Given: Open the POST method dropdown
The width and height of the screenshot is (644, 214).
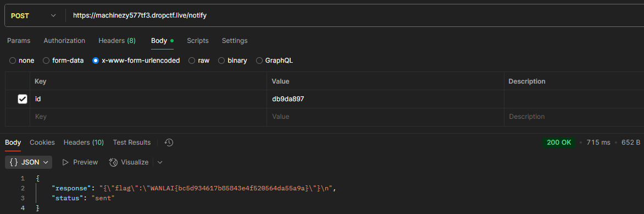Looking at the screenshot, I should [34, 15].
